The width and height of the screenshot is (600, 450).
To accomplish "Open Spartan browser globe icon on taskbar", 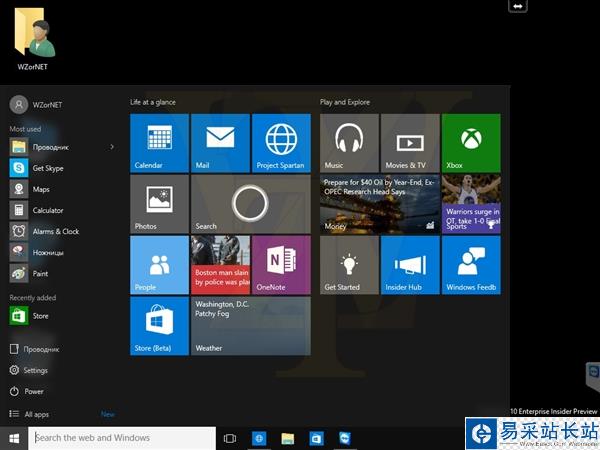I will pos(259,438).
